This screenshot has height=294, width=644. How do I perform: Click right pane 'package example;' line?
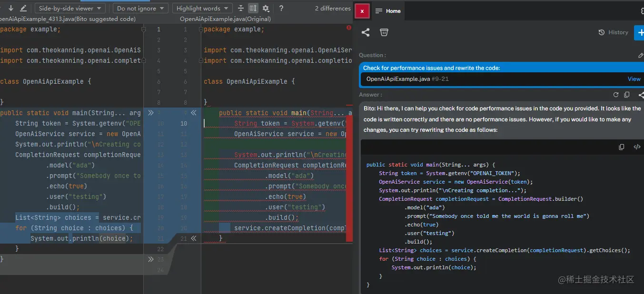click(234, 29)
